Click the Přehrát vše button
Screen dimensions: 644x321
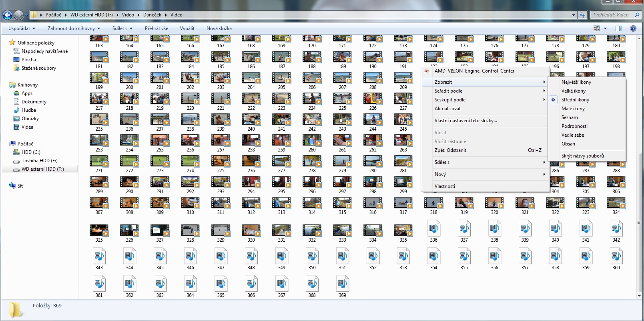pyautogui.click(x=156, y=28)
